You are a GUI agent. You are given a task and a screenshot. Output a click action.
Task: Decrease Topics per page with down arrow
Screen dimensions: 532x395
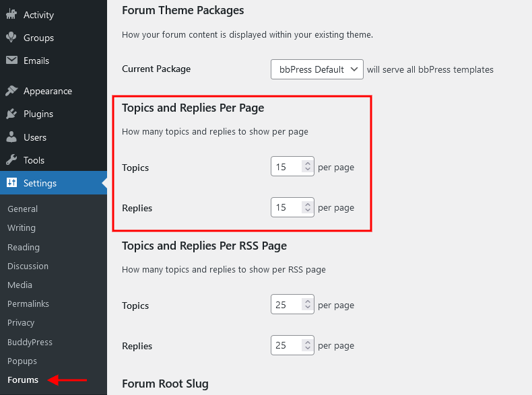[307, 169]
